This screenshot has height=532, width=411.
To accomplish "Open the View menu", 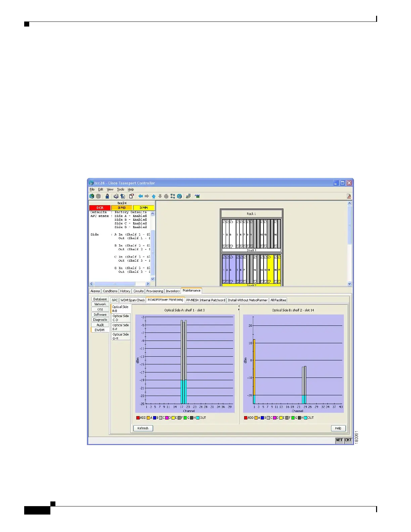I will tap(110, 189).
